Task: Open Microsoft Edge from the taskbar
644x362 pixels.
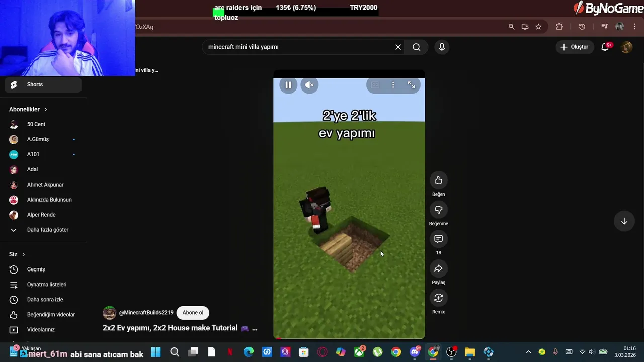Action: pos(249,352)
